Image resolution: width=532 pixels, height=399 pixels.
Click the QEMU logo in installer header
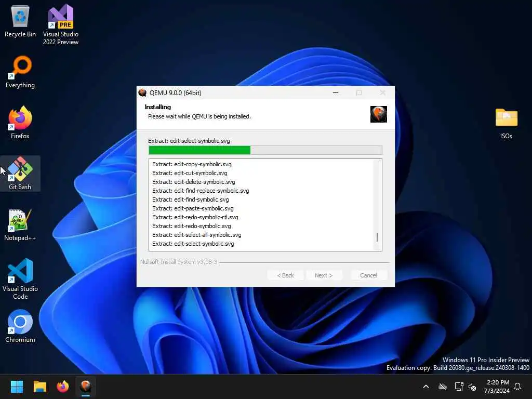tap(379, 114)
